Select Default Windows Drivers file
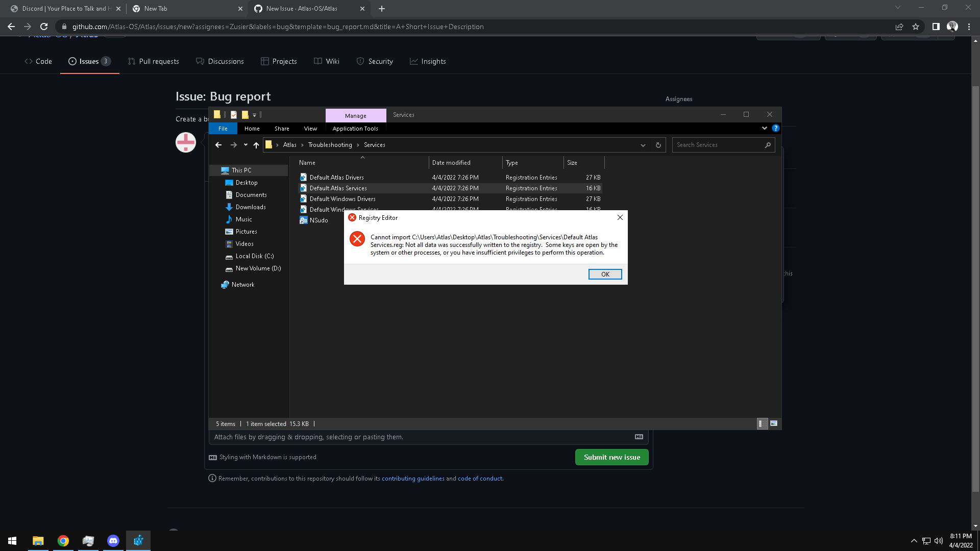 (342, 199)
